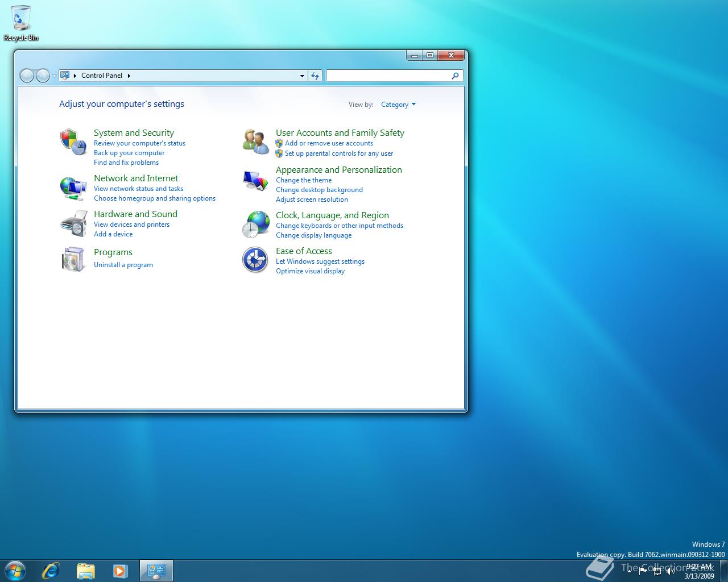Screen dimensions: 728x582
Task: Click Add a device link
Action: tap(113, 234)
